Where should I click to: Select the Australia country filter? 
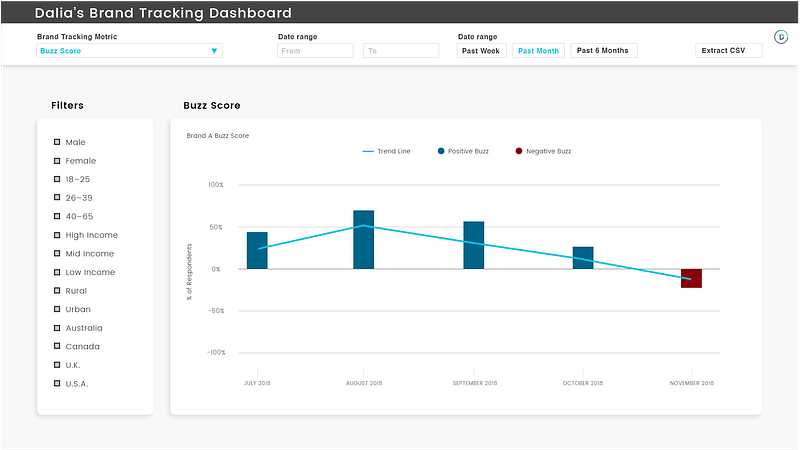click(57, 328)
